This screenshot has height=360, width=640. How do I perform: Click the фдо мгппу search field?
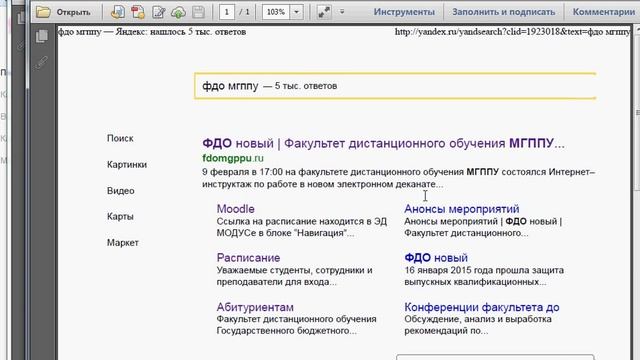pos(395,86)
